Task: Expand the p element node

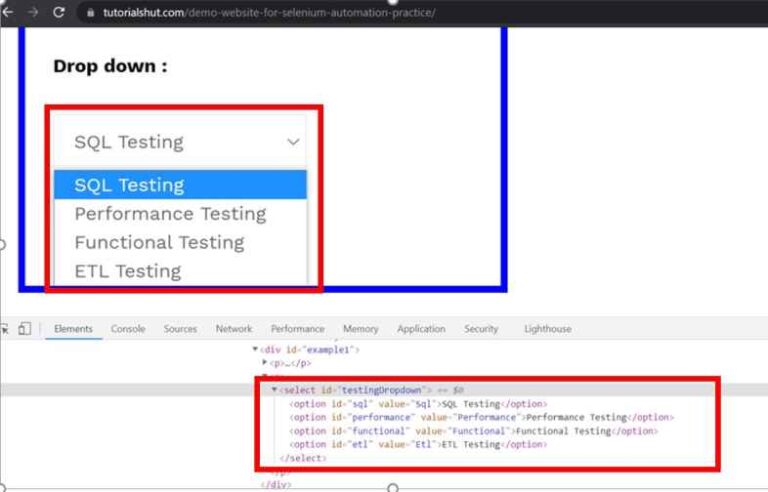Action: click(265, 363)
